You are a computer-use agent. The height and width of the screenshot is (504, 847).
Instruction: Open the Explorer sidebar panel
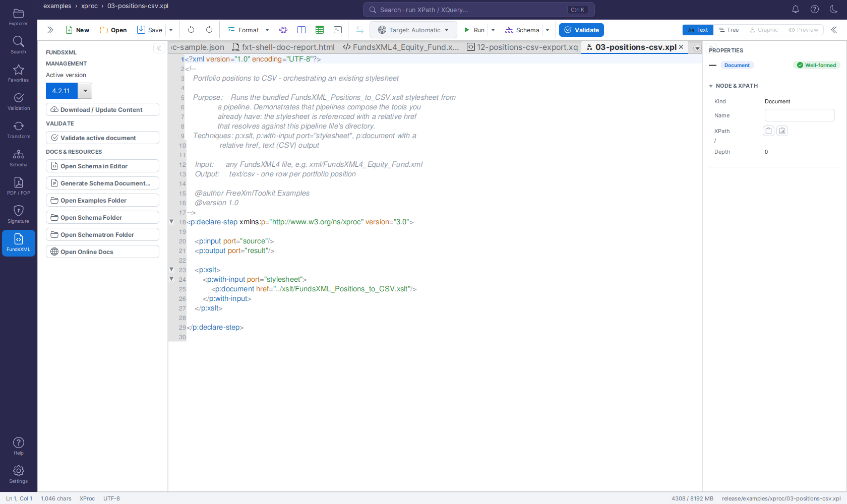pos(18,17)
